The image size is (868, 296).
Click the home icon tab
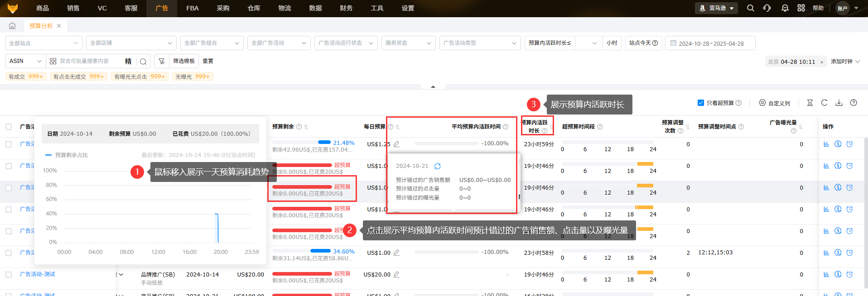(12, 26)
